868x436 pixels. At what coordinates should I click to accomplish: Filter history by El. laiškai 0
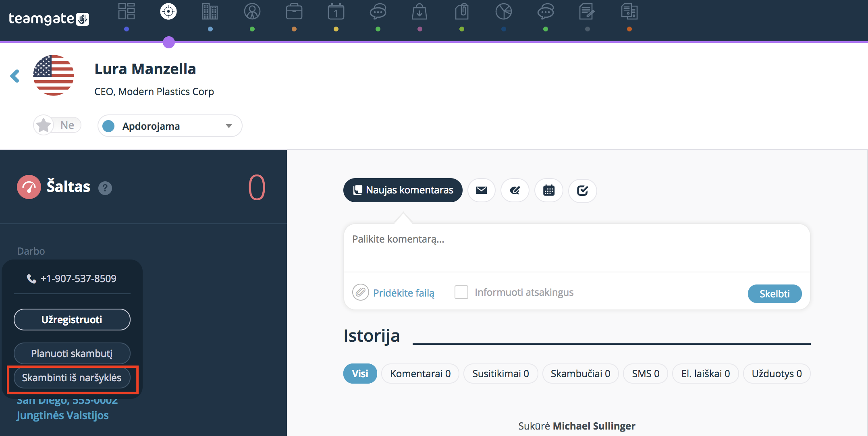click(706, 374)
